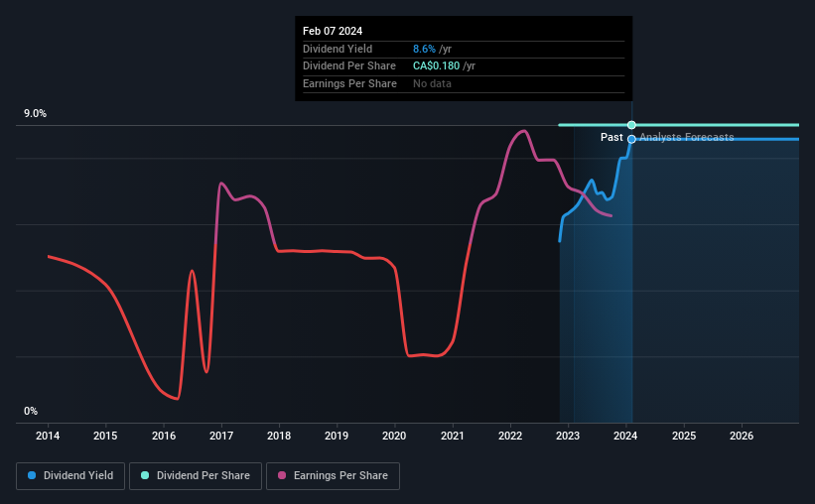Viewport: 815px width, 504px height.
Task: Click the CA$0.180 dividend per share value
Action: click(x=436, y=66)
